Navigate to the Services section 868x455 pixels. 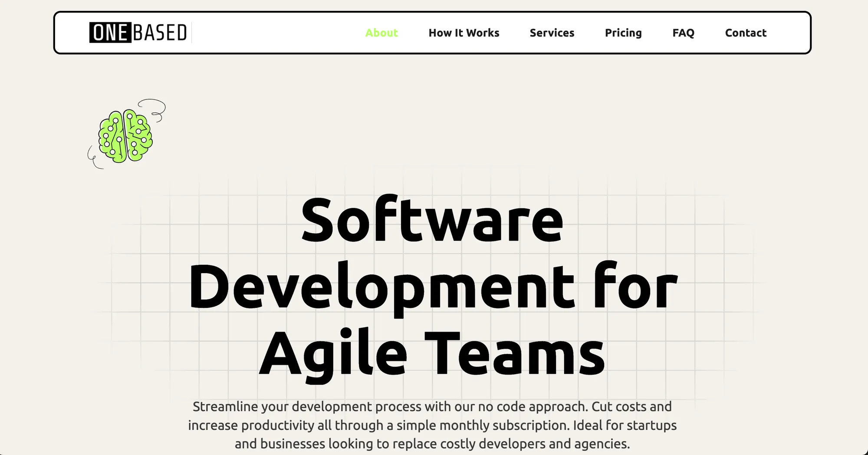552,33
